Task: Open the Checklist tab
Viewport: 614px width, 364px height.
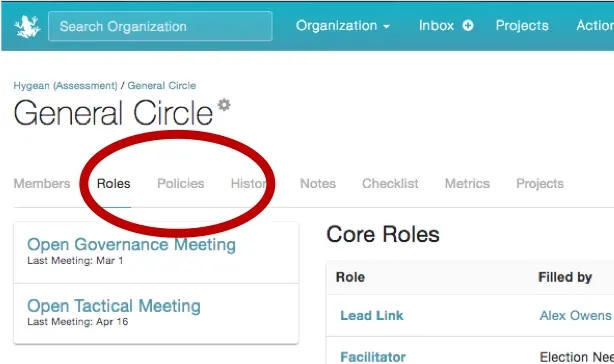Action: tap(390, 184)
